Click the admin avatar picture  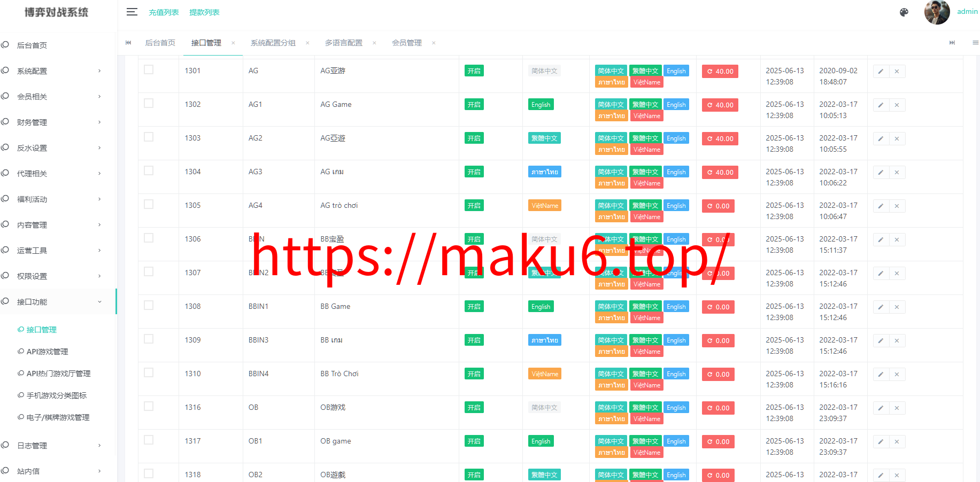pyautogui.click(x=937, y=12)
